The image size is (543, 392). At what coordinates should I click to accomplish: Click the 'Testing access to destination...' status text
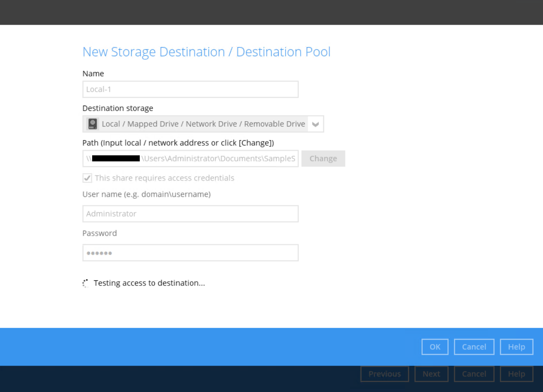pyautogui.click(x=149, y=283)
